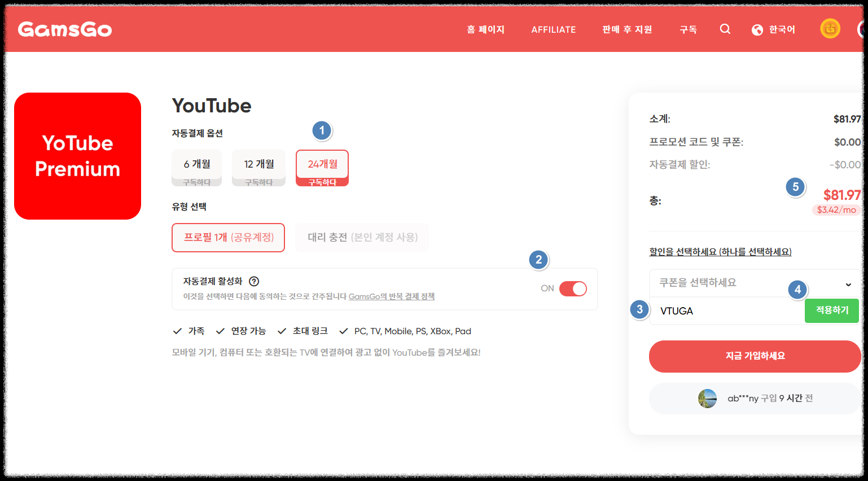This screenshot has height=481, width=868.
Task: Choose 프로필 1개 (공유계정) type
Action: point(229,238)
